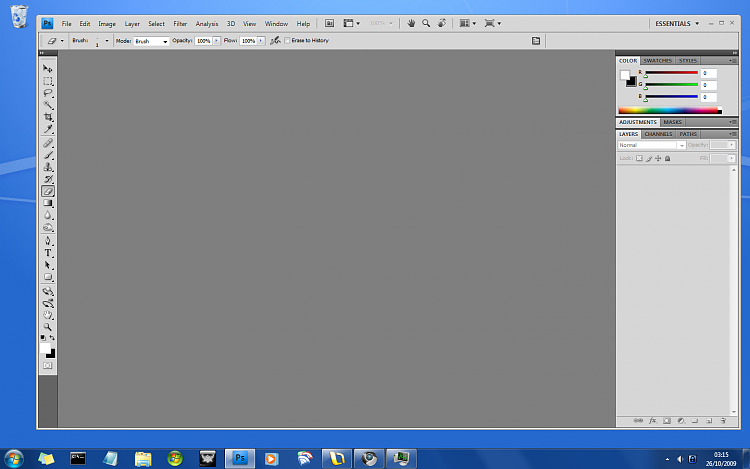Toggle airbrush mode in options bar

[x=275, y=41]
